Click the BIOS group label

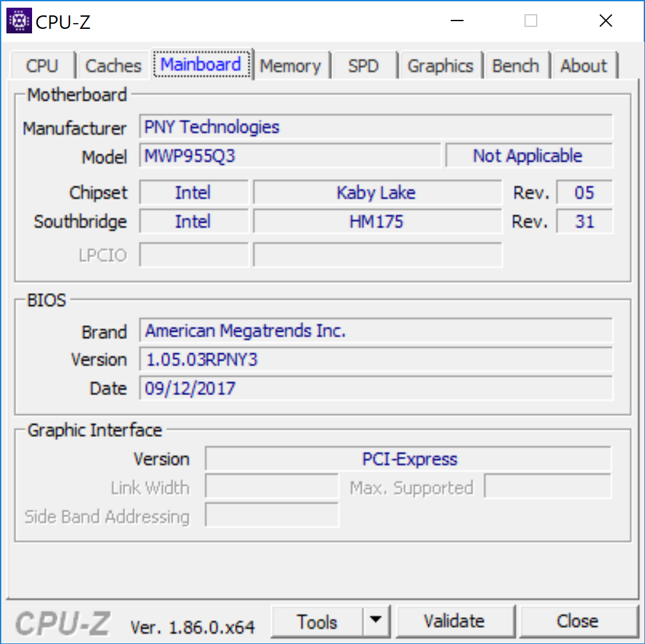click(46, 300)
